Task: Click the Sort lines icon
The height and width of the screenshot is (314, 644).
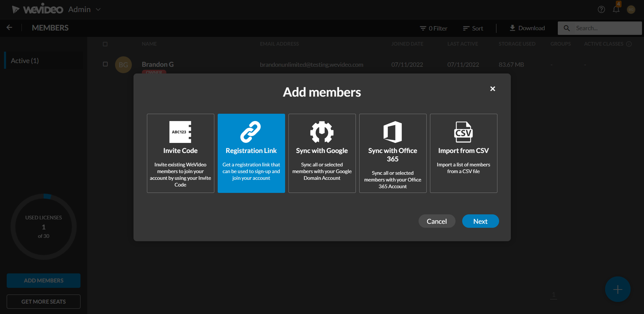Action: click(466, 29)
